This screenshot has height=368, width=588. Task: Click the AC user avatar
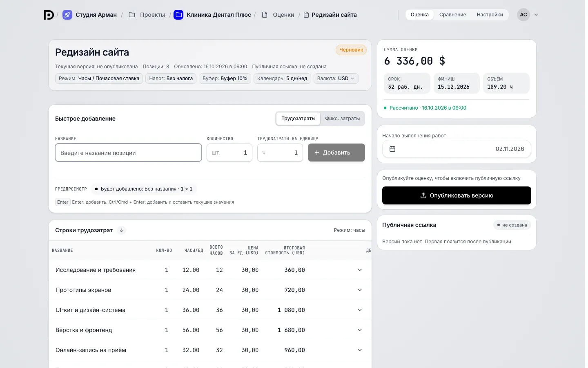[523, 15]
